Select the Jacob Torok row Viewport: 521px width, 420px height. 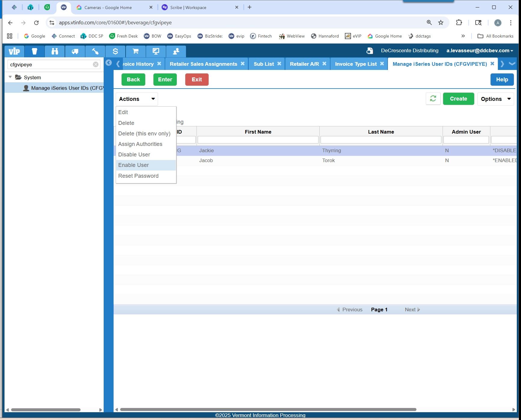315,161
